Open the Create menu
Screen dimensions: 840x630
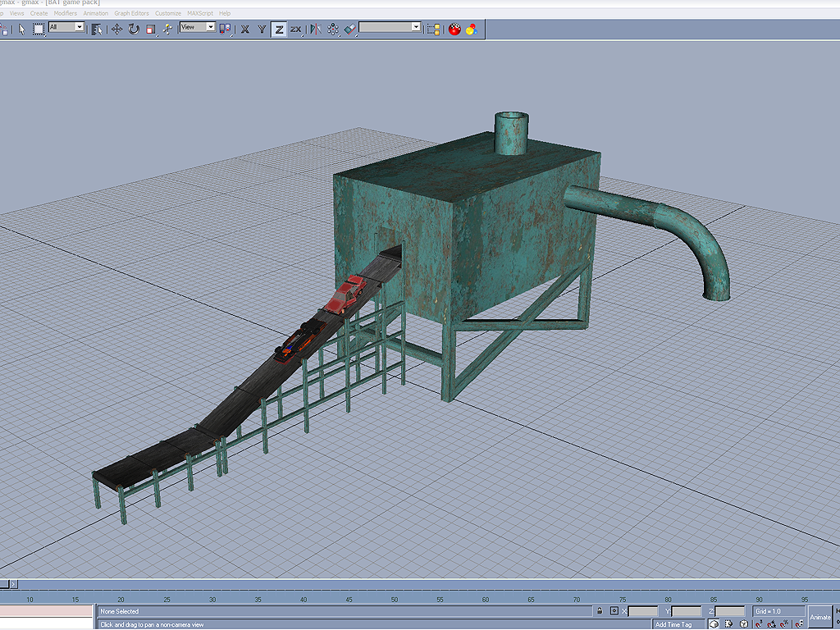tap(39, 13)
